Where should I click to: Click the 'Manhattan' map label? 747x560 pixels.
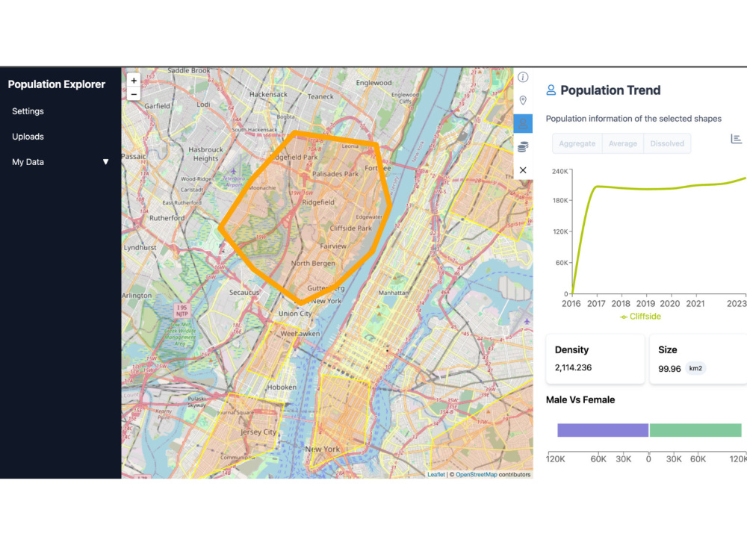point(394,293)
